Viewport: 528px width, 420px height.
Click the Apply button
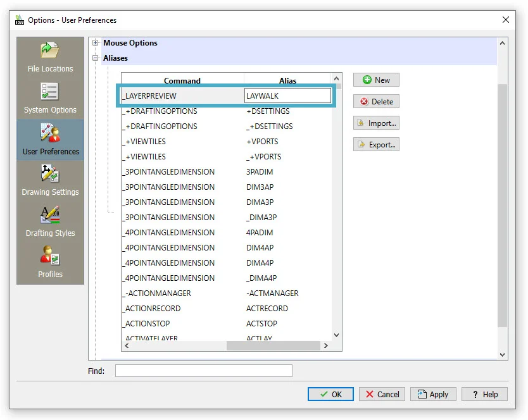pos(432,394)
